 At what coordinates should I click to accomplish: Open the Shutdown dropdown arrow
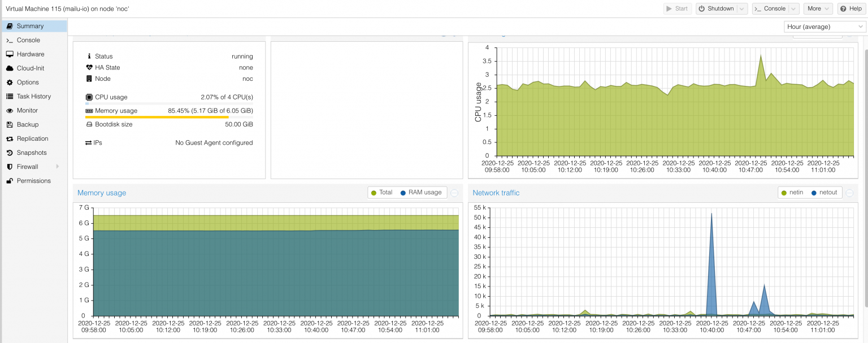[743, 8]
